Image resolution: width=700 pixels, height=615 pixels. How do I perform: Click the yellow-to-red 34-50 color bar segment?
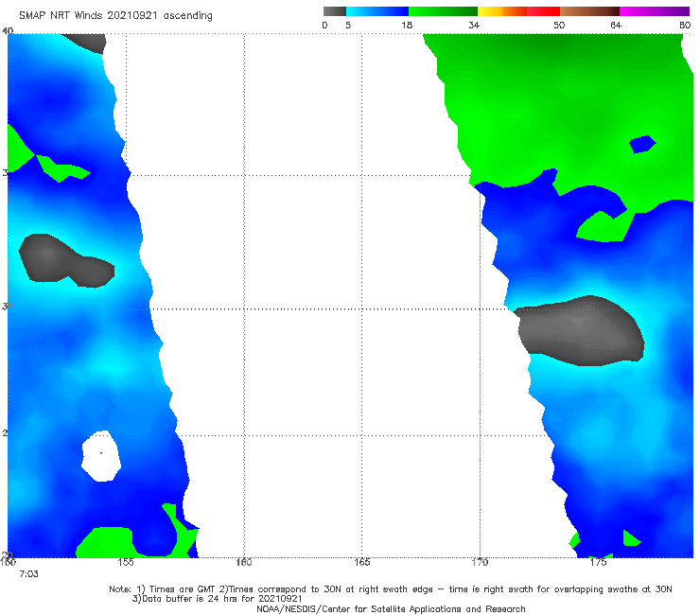(x=518, y=11)
